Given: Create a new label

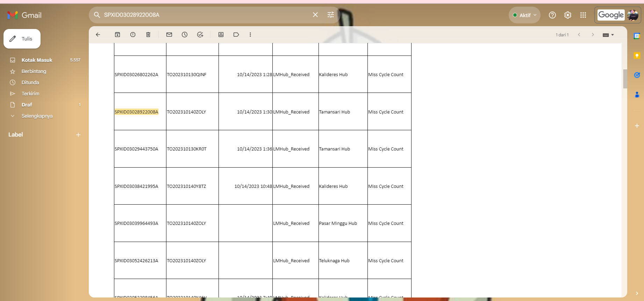Looking at the screenshot, I should [x=78, y=135].
